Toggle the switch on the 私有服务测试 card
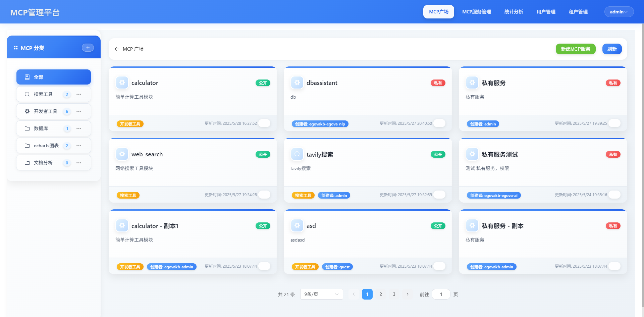Screen dimensions: 644x317 (614, 195)
